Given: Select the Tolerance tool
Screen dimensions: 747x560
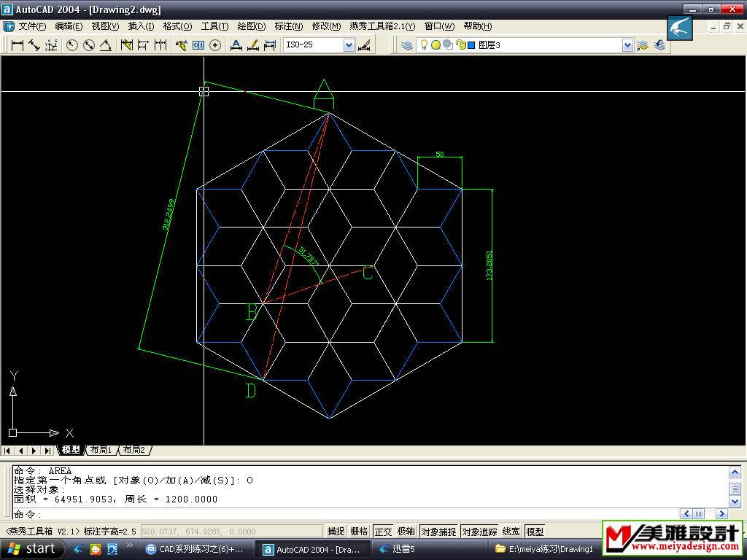Looking at the screenshot, I should (198, 45).
